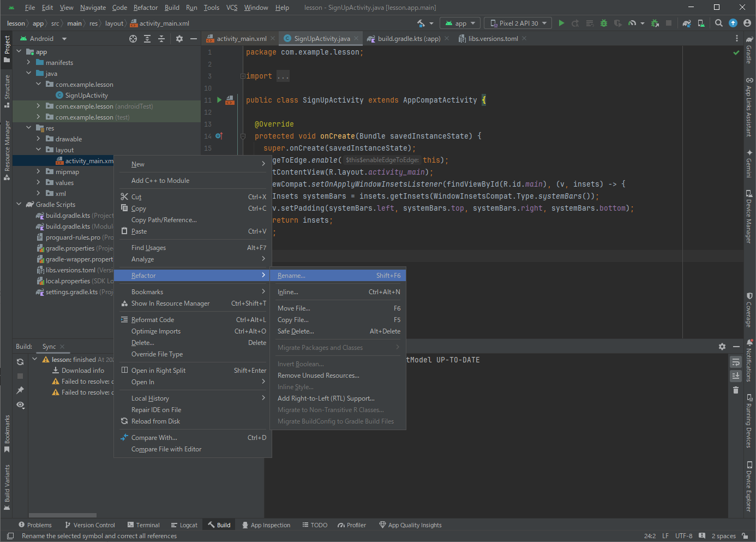
Task: Click Find Usages in the context menu
Action: pos(193,248)
